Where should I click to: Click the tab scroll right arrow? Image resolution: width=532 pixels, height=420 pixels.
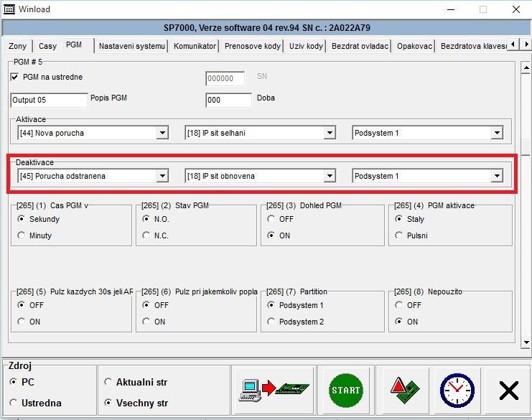click(x=526, y=45)
